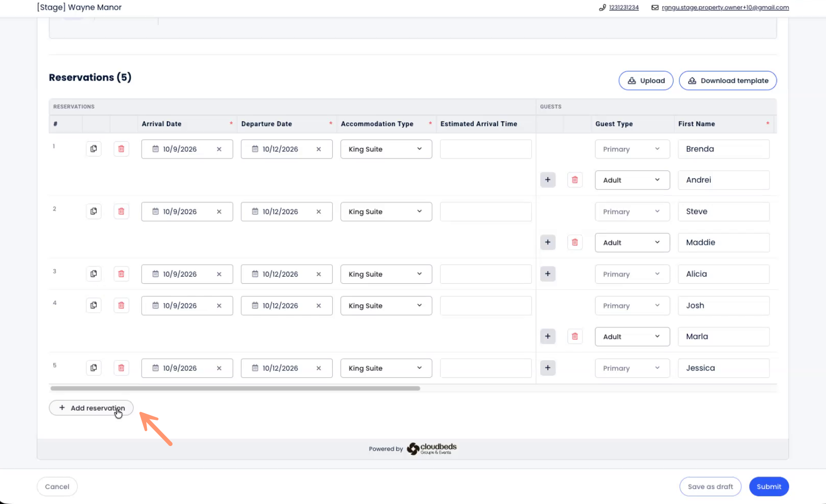The height and width of the screenshot is (504, 826).
Task: Save the form as draft
Action: pyautogui.click(x=710, y=487)
